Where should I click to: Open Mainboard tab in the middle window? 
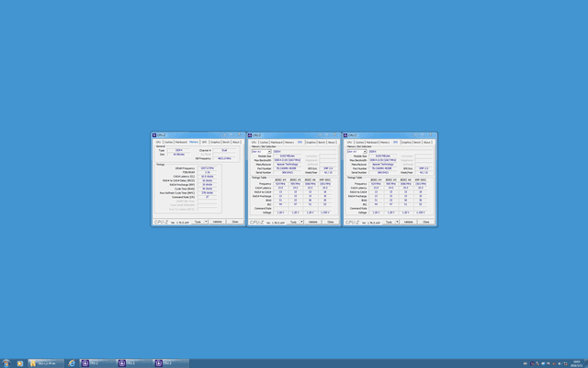point(277,143)
